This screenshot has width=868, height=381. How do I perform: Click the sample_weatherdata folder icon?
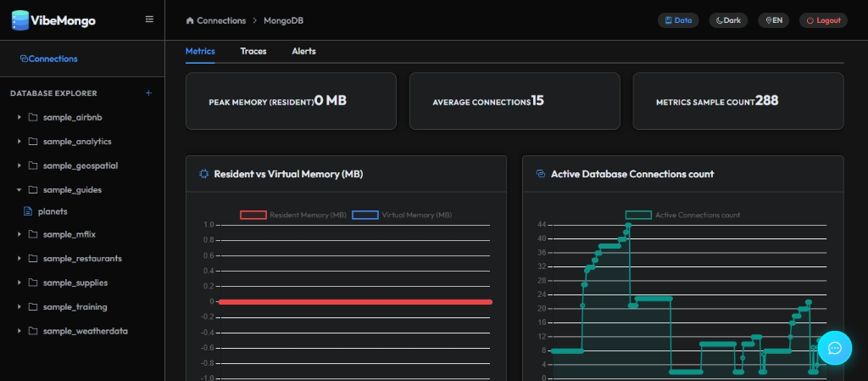[x=33, y=331]
